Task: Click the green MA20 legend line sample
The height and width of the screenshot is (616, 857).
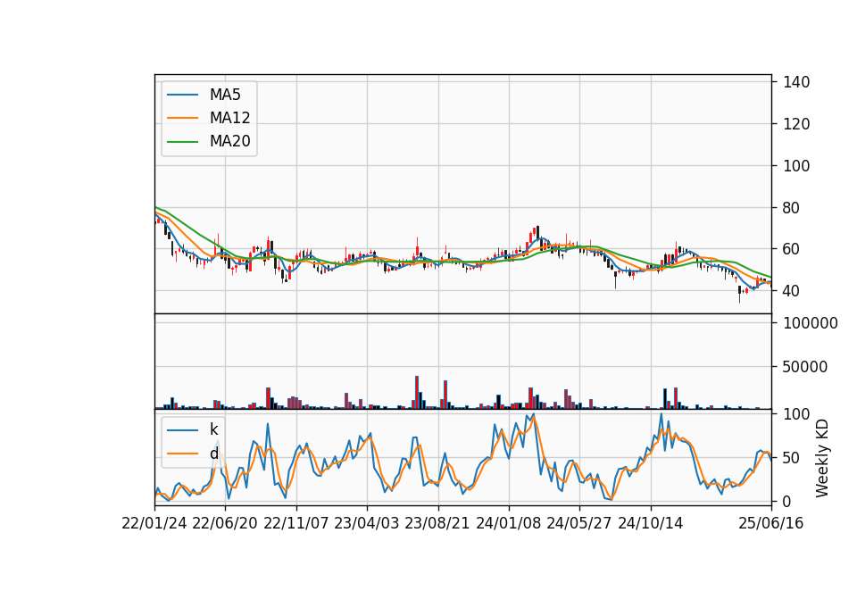Action: coord(182,142)
